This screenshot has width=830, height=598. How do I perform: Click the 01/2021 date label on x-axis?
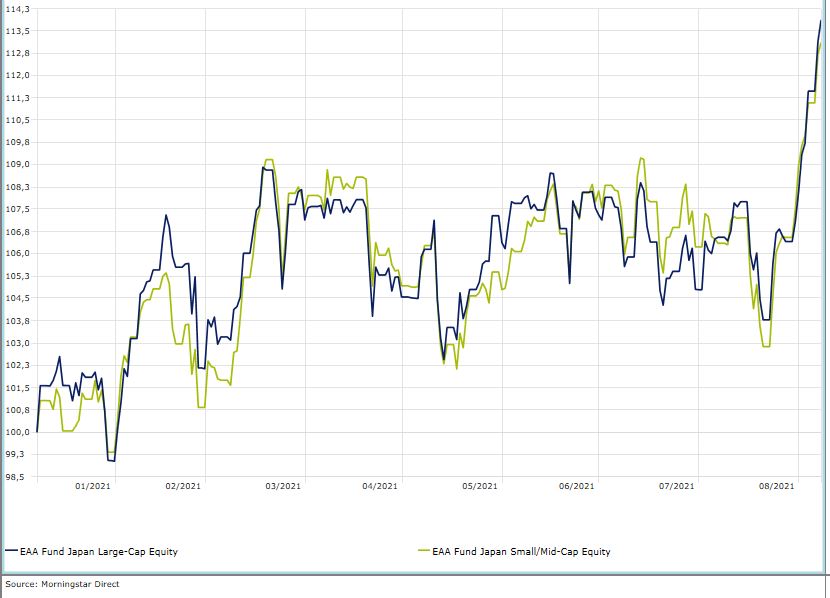(93, 486)
